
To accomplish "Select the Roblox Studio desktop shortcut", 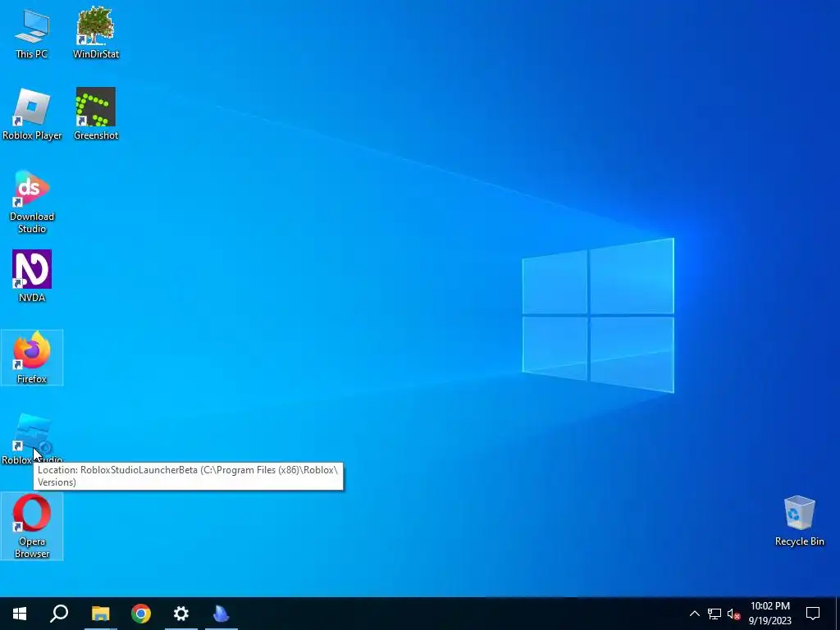I will (32, 439).
